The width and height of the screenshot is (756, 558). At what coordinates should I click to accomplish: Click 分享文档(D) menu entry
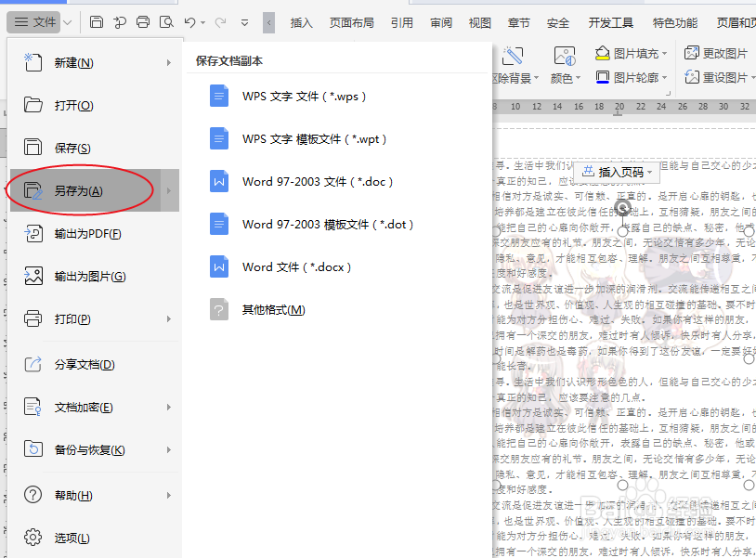pyautogui.click(x=95, y=364)
